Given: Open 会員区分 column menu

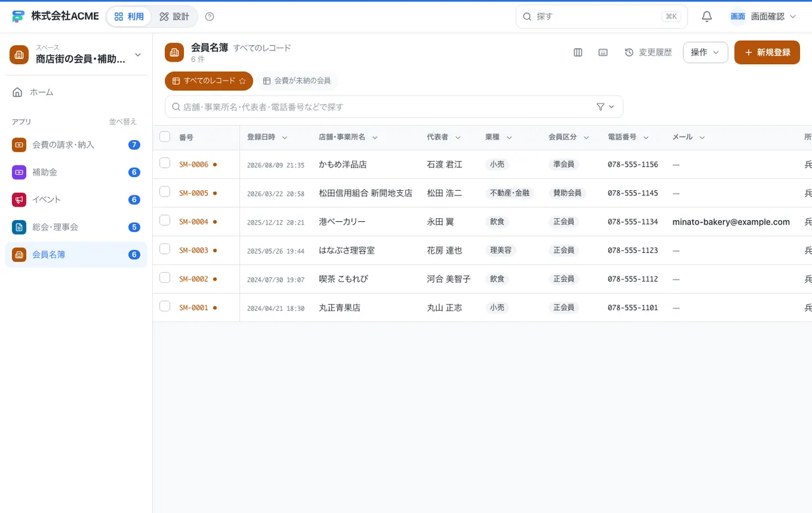Looking at the screenshot, I should 586,137.
